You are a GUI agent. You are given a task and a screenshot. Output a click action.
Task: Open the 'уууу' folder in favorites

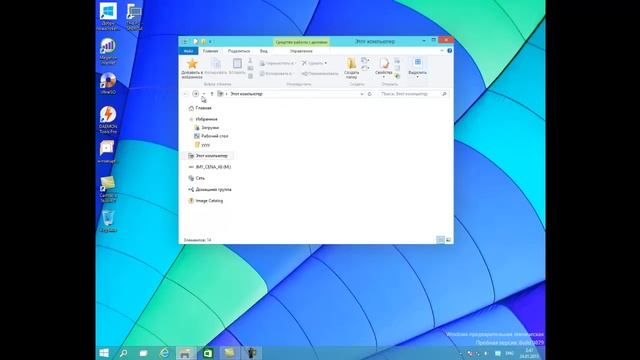coord(205,145)
